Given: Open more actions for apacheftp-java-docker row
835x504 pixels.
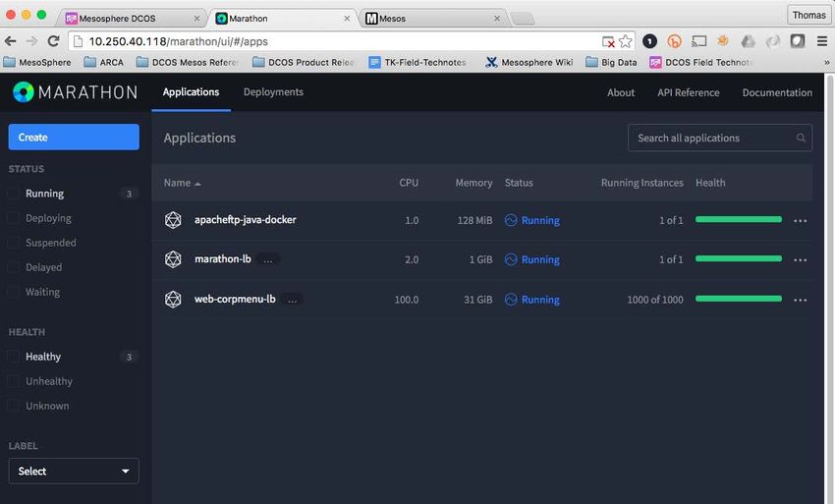Looking at the screenshot, I should tap(800, 221).
